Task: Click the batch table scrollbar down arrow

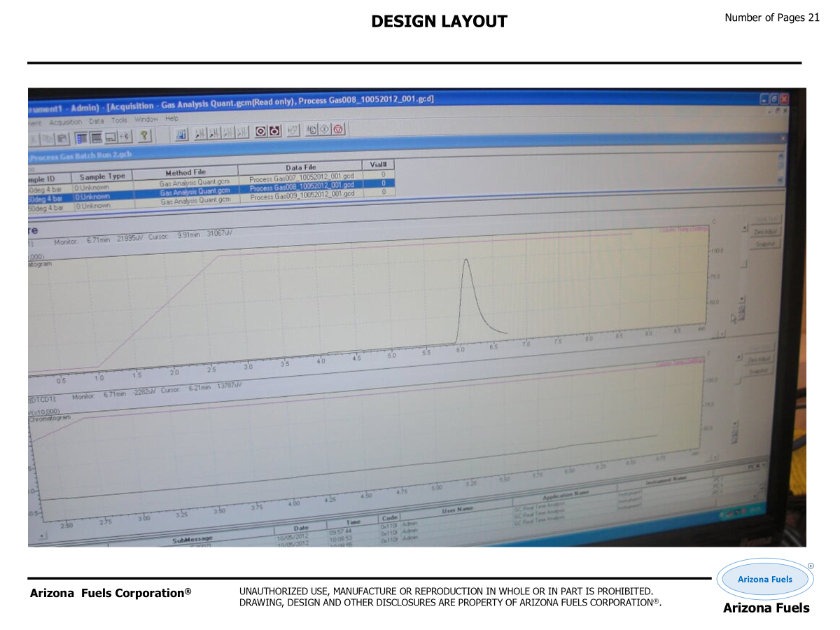Action: 780,179
